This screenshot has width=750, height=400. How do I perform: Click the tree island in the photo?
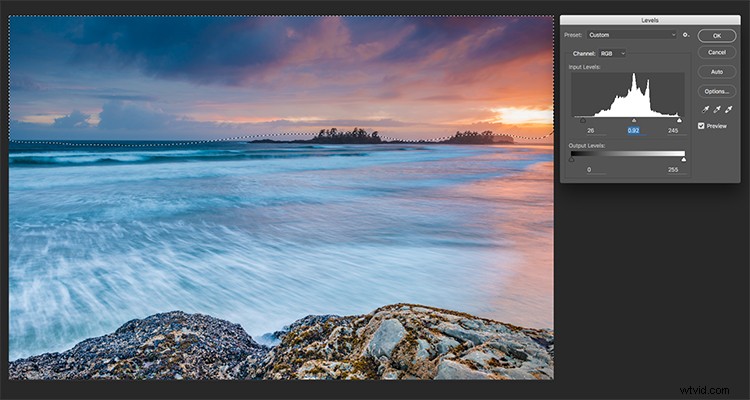click(x=346, y=136)
